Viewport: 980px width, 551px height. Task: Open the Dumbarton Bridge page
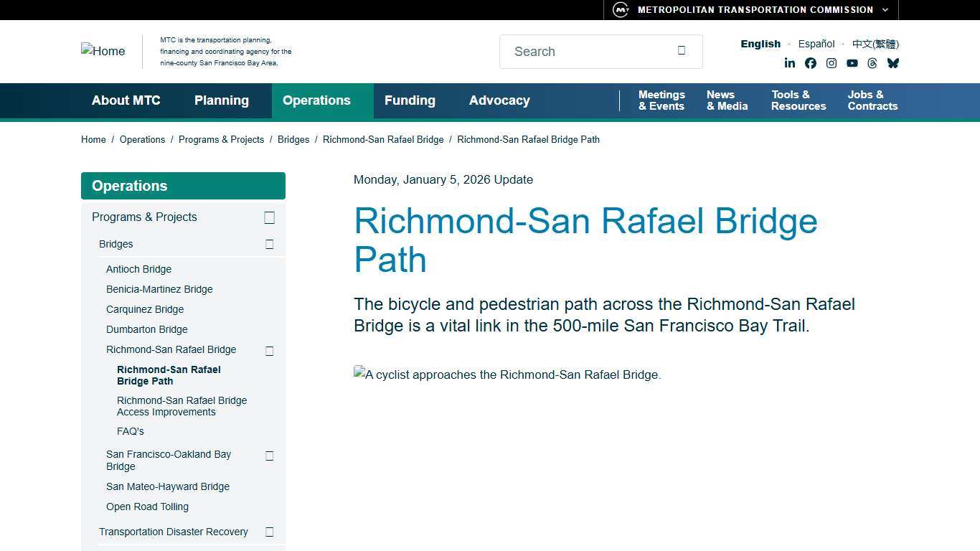tap(146, 329)
